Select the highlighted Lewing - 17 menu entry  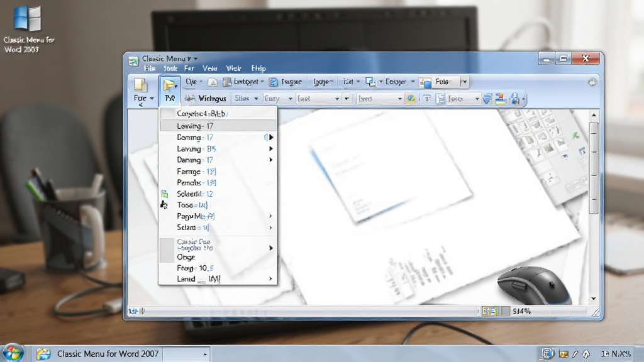(x=218, y=126)
